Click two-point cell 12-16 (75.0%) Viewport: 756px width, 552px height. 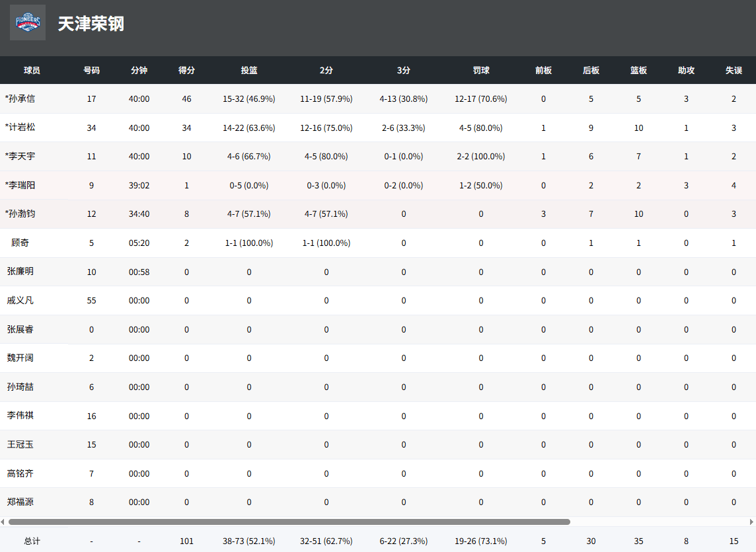[x=326, y=128]
